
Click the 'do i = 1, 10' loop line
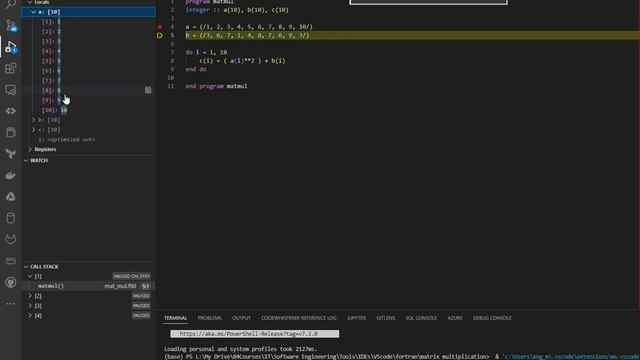click(x=206, y=52)
